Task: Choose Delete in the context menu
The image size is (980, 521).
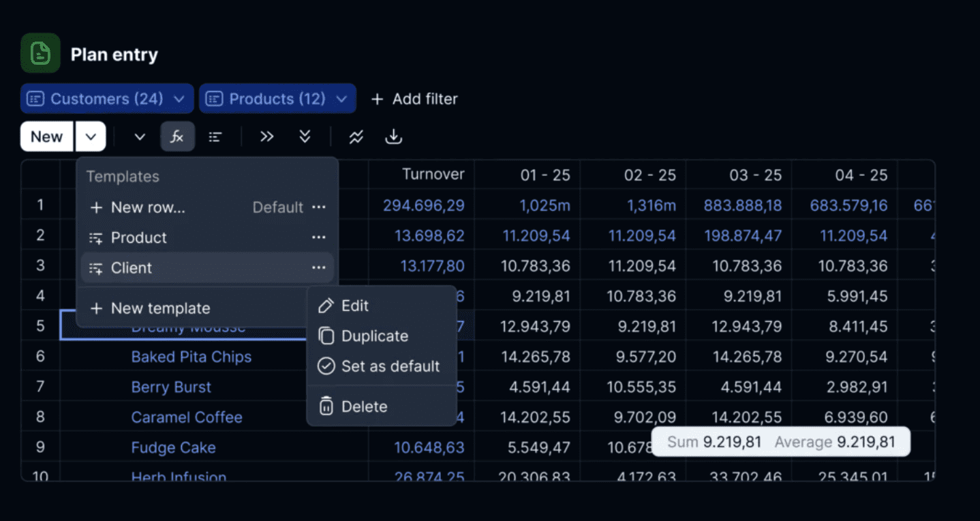Action: tap(381, 406)
